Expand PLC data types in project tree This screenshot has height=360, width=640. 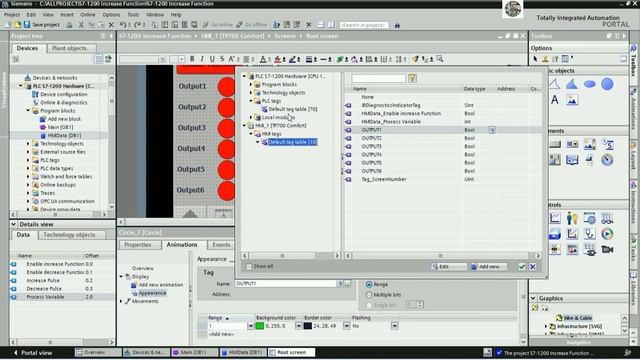pos(28,168)
